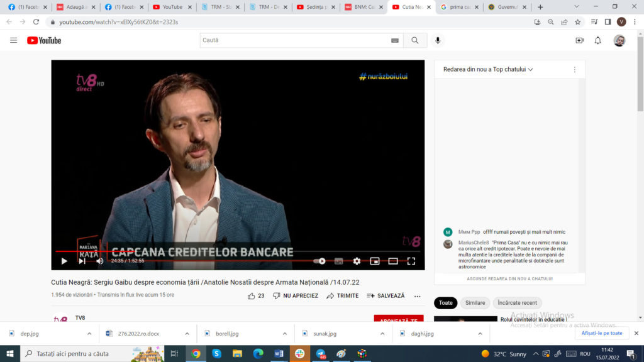644x362 pixels.
Task: Start voice search with the microphone
Action: tap(438, 40)
